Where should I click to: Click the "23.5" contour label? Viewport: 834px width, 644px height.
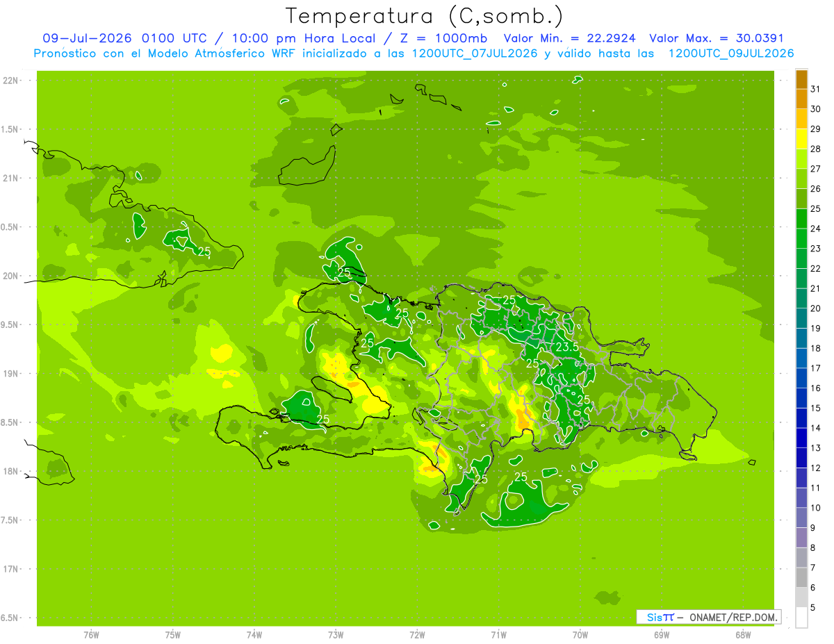[567, 347]
